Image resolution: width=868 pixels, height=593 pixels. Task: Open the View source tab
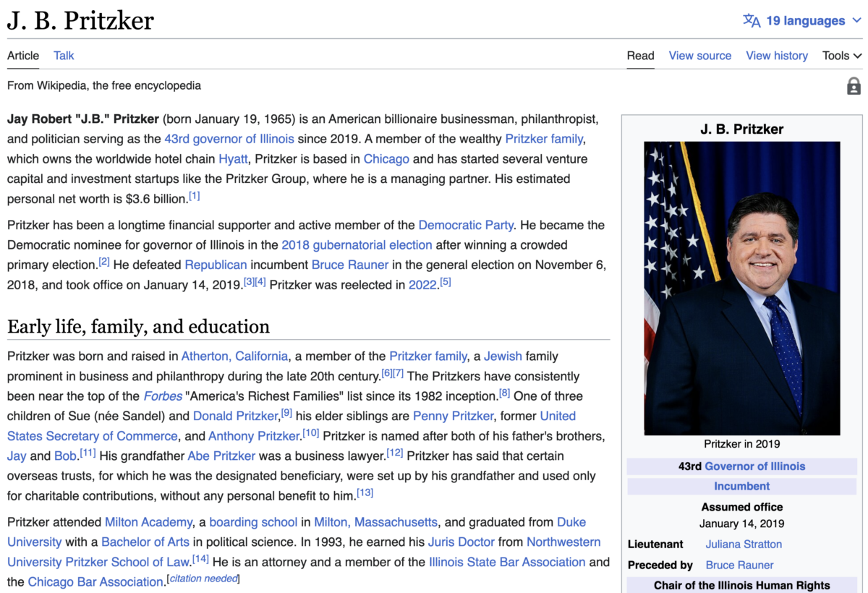[x=699, y=56]
